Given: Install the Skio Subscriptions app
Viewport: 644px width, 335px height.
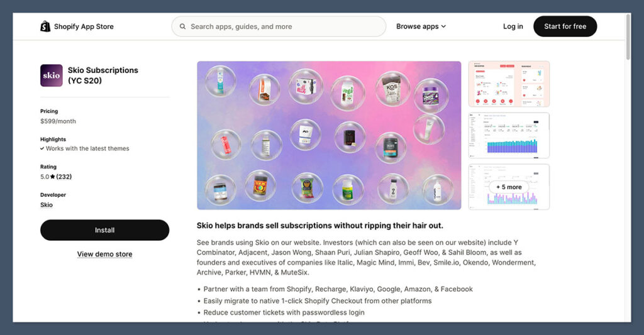Looking at the screenshot, I should click(x=105, y=230).
